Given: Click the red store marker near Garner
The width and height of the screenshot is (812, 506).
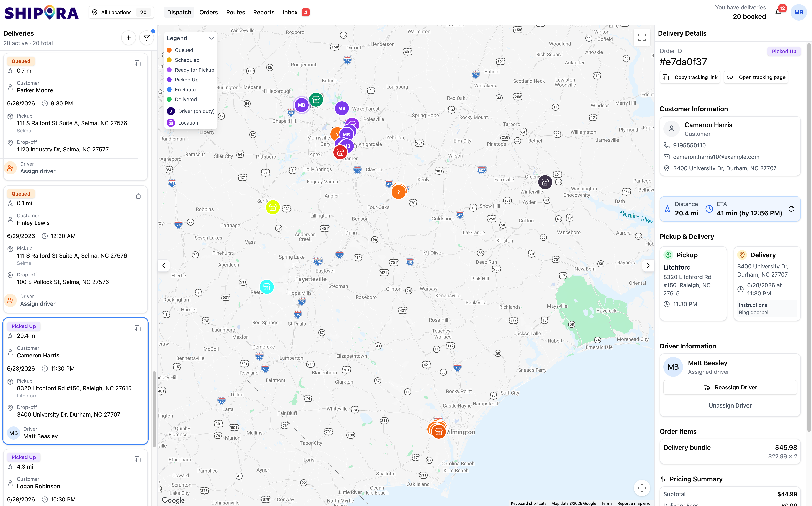Looking at the screenshot, I should tap(340, 152).
